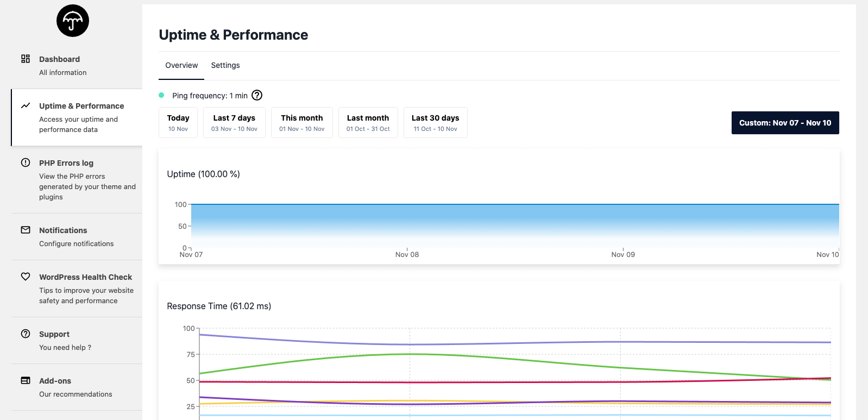
Task: Select the Overview tab
Action: pos(181,65)
